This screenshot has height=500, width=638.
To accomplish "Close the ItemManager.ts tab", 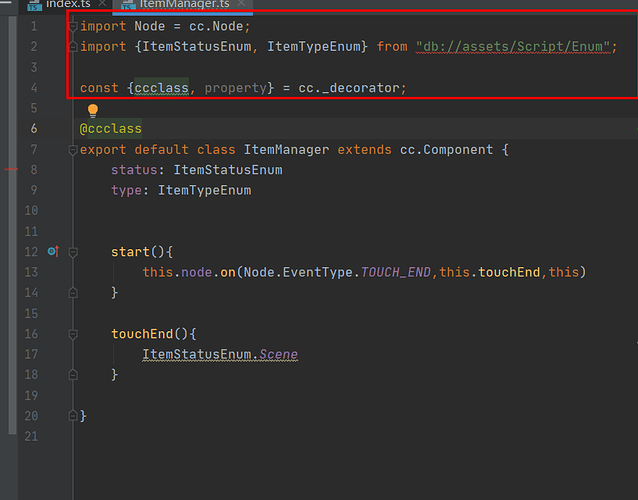I will pyautogui.click(x=241, y=3).
